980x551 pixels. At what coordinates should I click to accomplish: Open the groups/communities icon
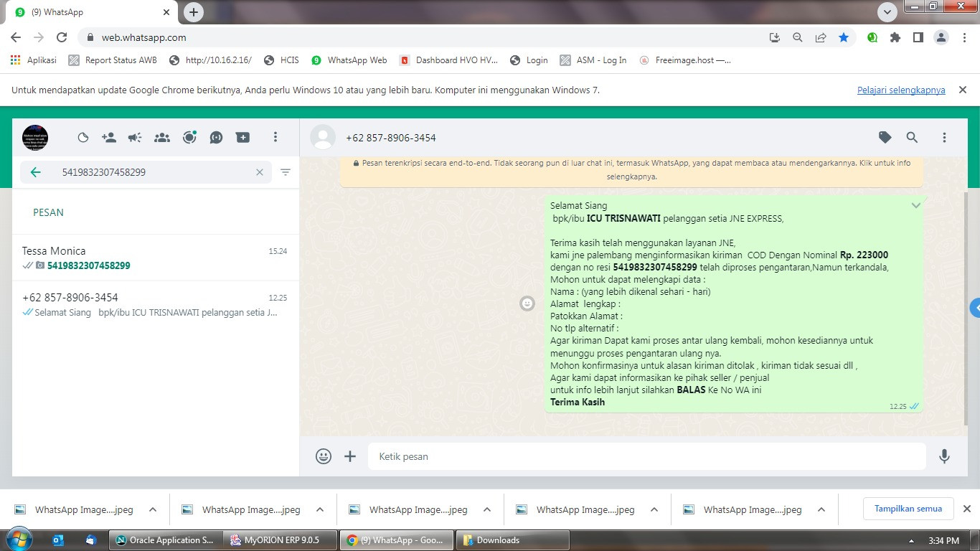coord(162,137)
